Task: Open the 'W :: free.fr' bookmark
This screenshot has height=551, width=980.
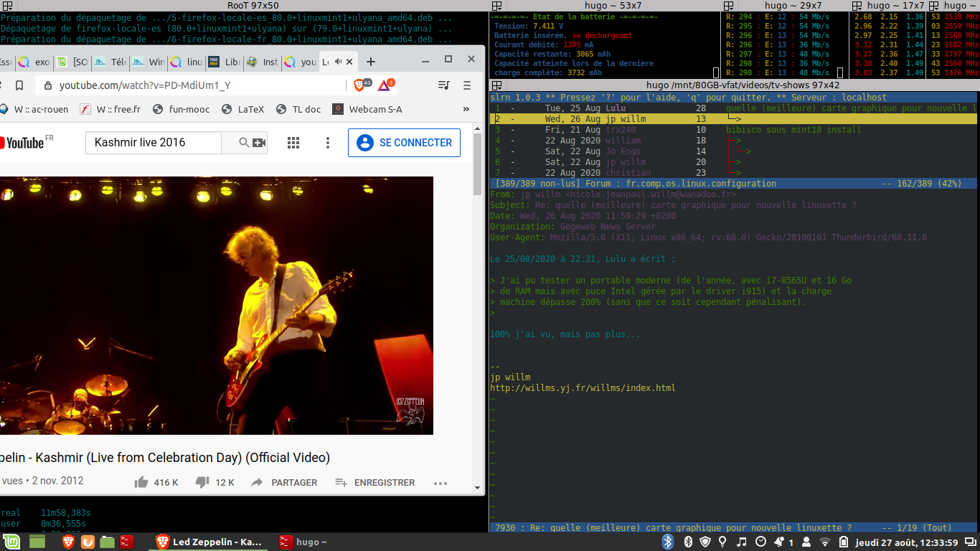Action: point(110,110)
